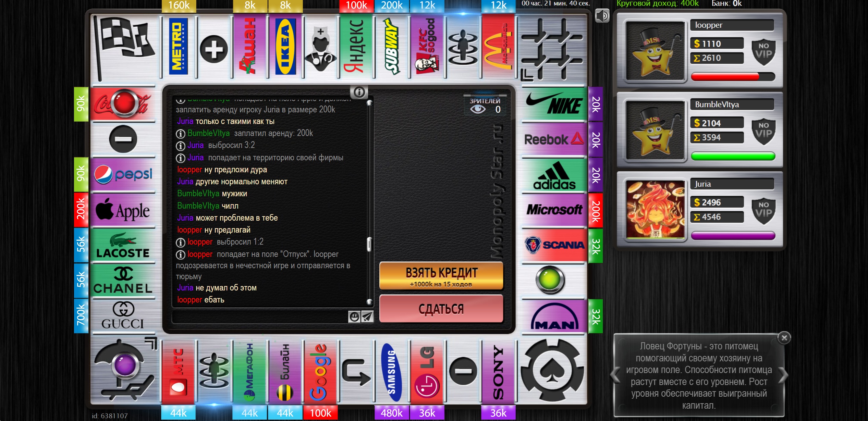Click the LG property tile
Image resolution: width=868 pixels, height=421 pixels.
coord(427,372)
